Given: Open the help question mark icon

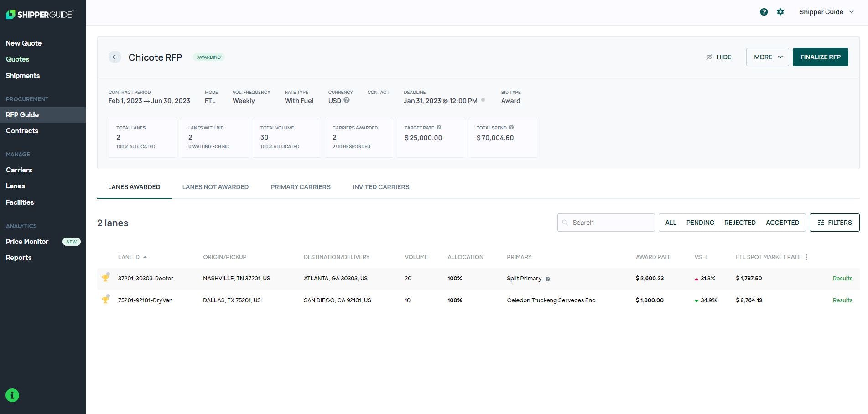Looking at the screenshot, I should 764,12.
